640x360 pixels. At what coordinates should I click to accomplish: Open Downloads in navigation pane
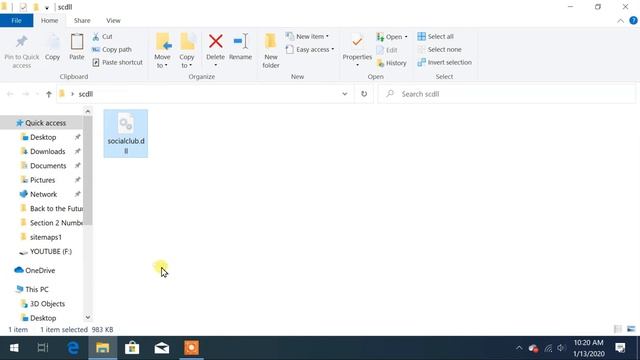coord(47,151)
